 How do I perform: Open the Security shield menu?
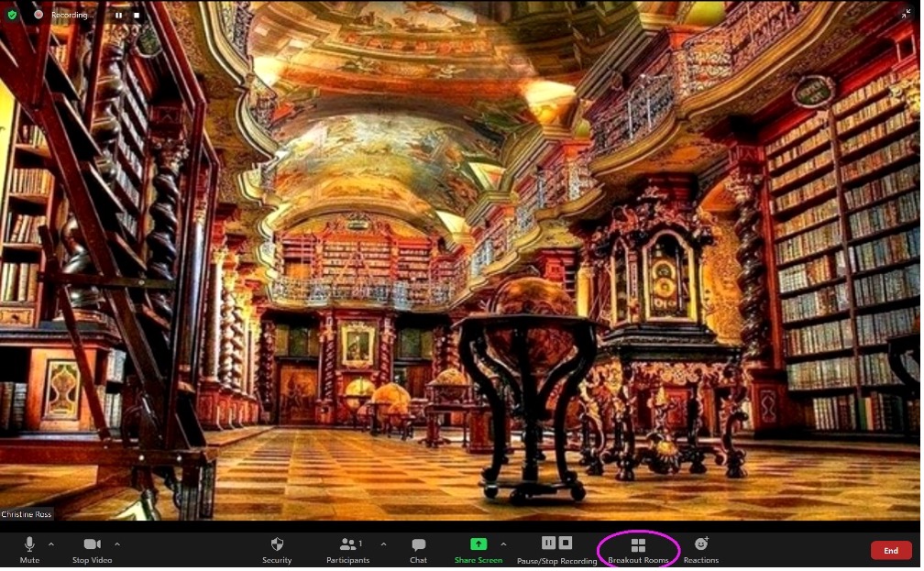(277, 550)
